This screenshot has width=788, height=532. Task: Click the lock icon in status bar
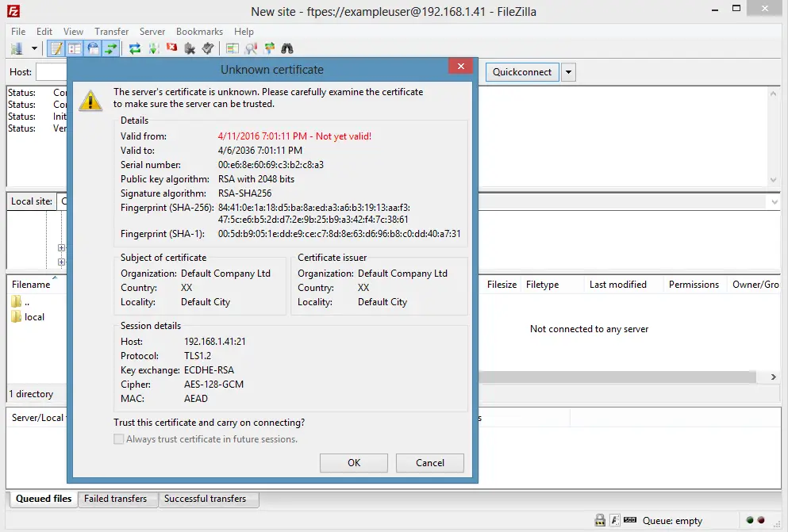click(600, 520)
